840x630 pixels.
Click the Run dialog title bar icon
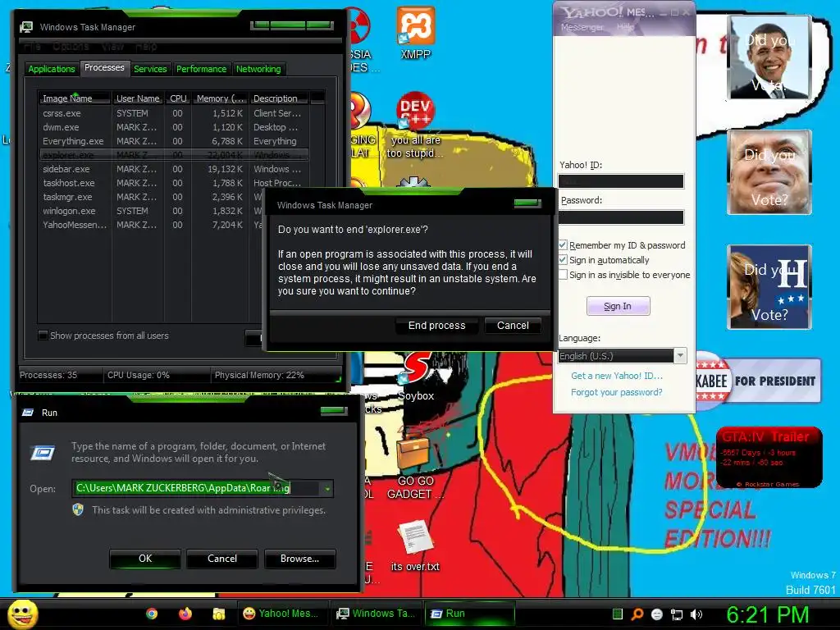click(28, 413)
